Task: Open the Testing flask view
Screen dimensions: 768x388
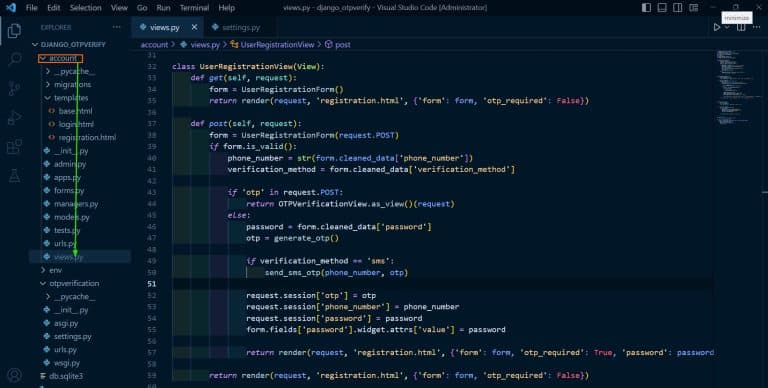Action: point(14,175)
